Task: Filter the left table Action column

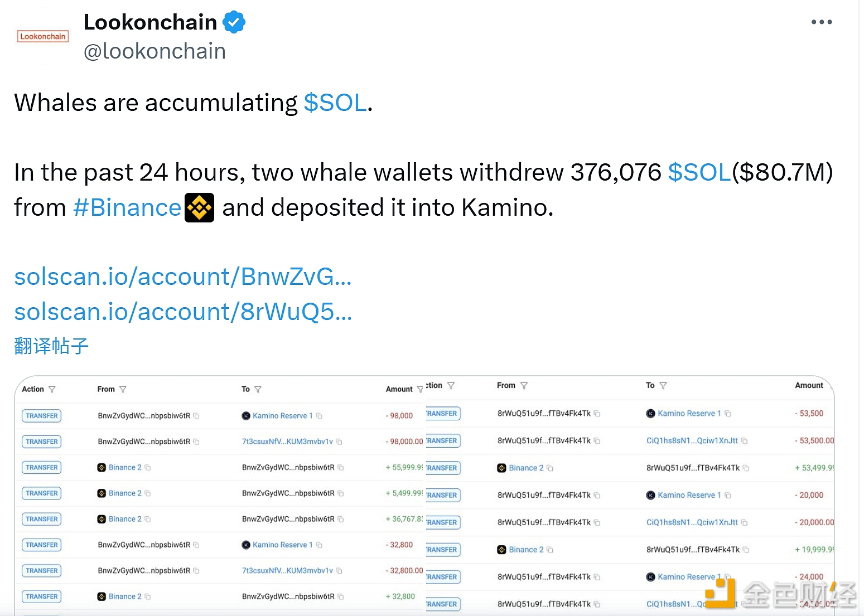Action: point(52,389)
